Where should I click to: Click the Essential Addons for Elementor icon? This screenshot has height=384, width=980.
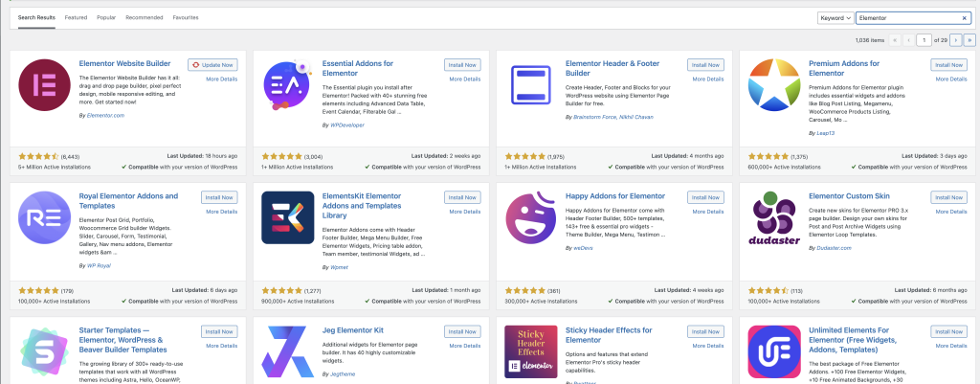288,87
